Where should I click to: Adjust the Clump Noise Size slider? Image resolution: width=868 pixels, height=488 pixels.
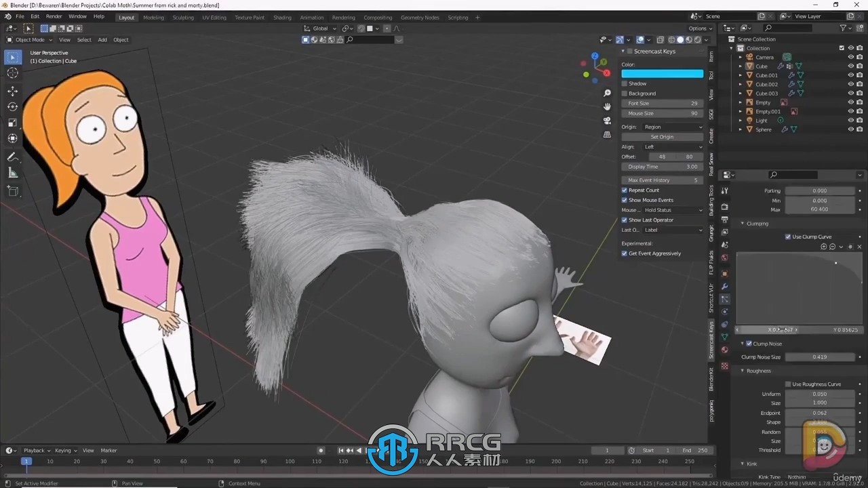(820, 357)
